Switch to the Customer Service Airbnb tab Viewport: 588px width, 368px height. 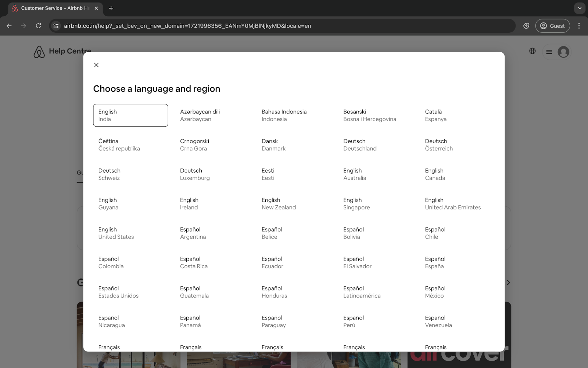[x=51, y=8]
